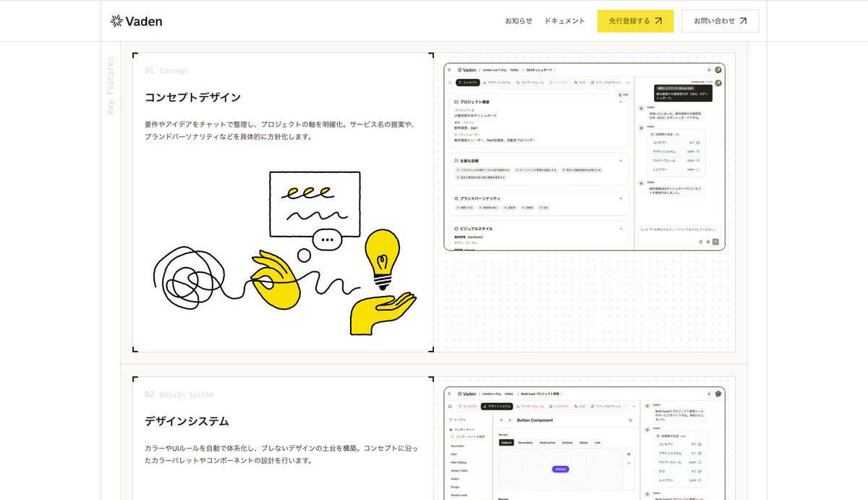This screenshot has height=500, width=868.
Task: Click the forward arrow beside Button Component
Action: [509, 420]
